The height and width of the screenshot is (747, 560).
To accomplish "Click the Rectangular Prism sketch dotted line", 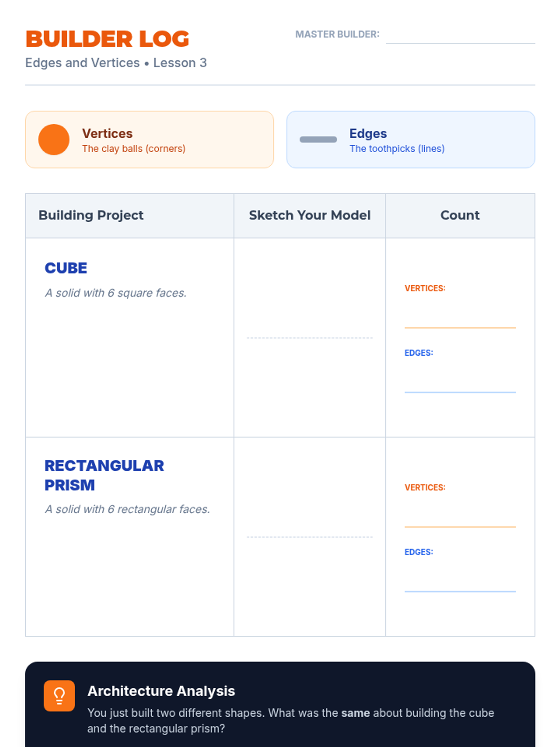I will tap(309, 537).
